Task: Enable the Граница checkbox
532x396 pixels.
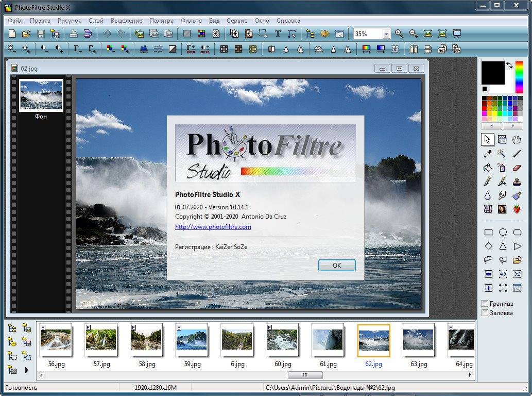Action: pyautogui.click(x=485, y=304)
